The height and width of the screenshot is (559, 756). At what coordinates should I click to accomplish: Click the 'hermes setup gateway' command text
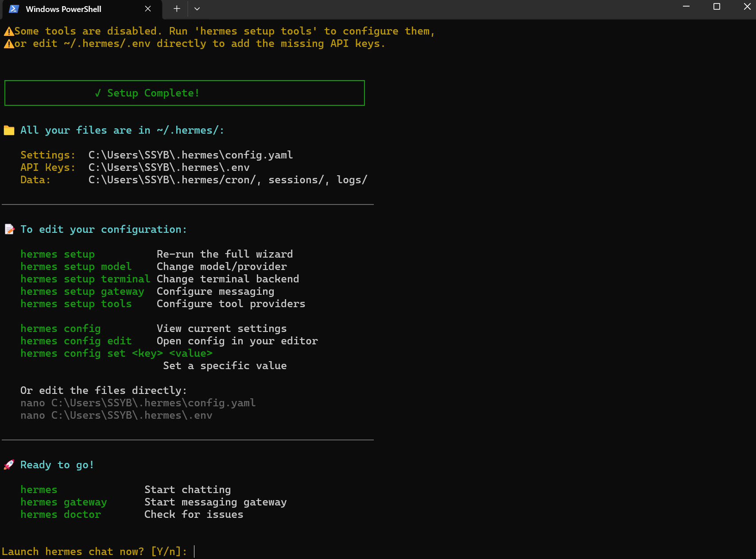[x=82, y=292]
